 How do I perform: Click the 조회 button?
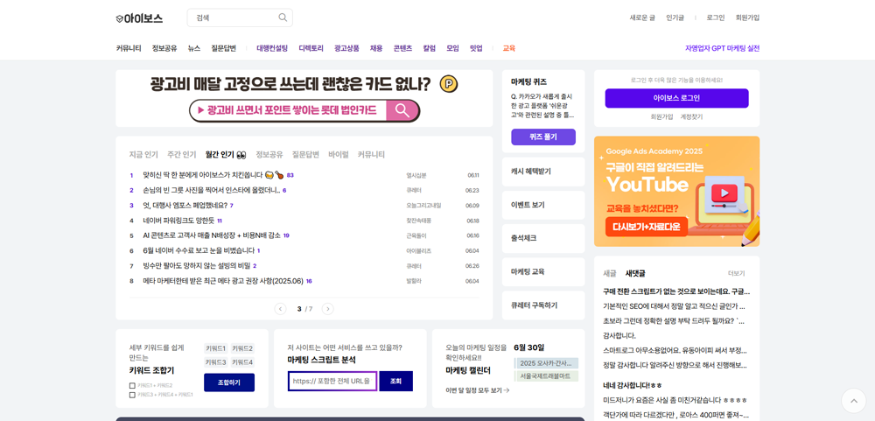click(396, 381)
